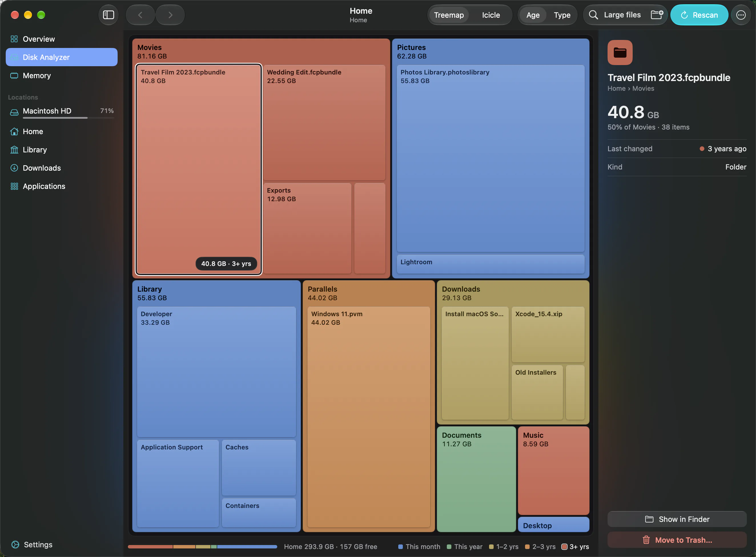
Task: Select the Desktop block
Action: click(x=554, y=525)
